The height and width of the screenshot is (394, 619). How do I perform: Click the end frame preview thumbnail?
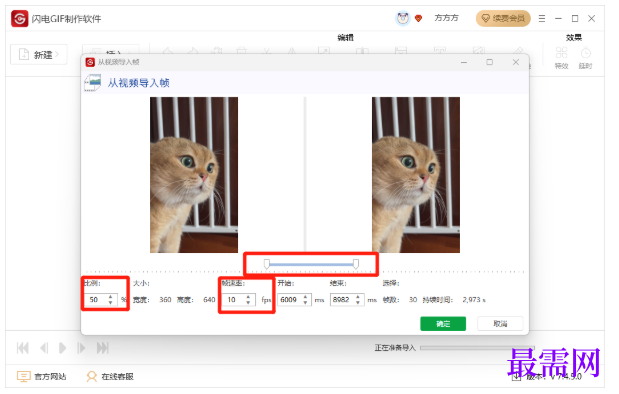(x=416, y=175)
